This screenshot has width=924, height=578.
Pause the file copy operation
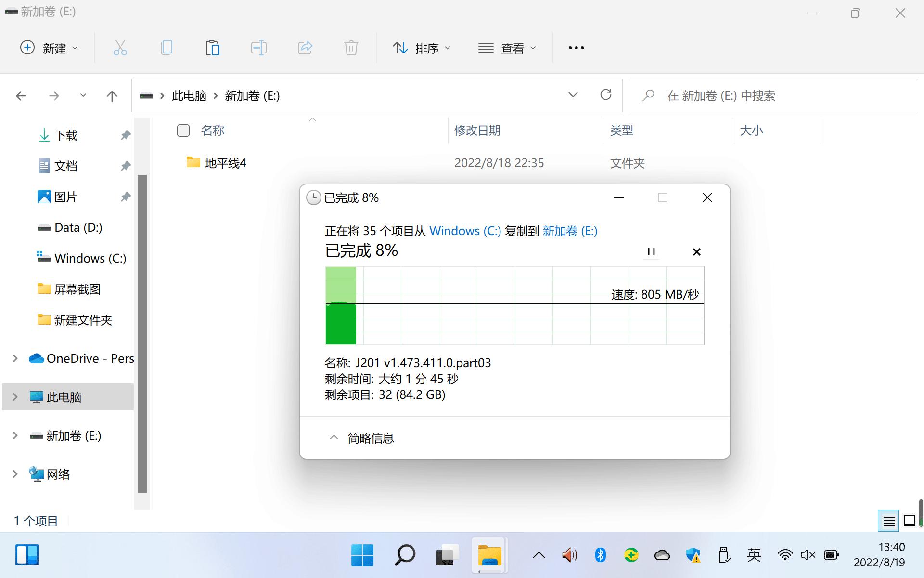coord(651,251)
